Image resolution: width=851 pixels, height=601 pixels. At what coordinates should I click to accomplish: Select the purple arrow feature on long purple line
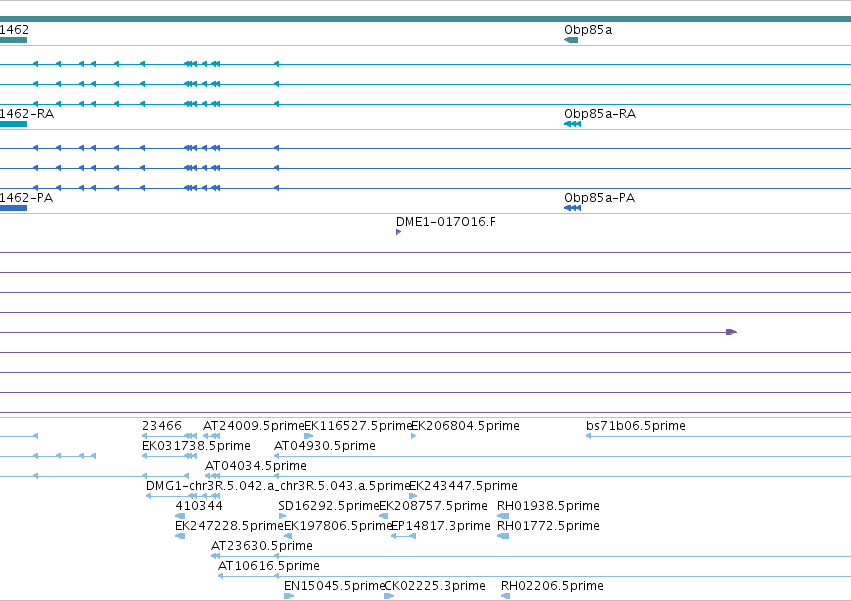tap(731, 332)
